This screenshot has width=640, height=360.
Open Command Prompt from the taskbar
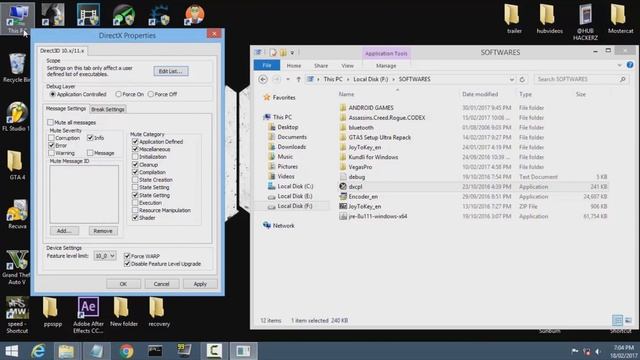[155, 351]
